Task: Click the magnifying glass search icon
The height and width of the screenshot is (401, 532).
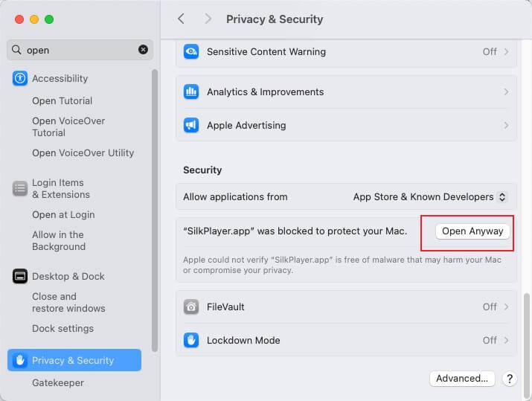Action: pyautogui.click(x=16, y=50)
